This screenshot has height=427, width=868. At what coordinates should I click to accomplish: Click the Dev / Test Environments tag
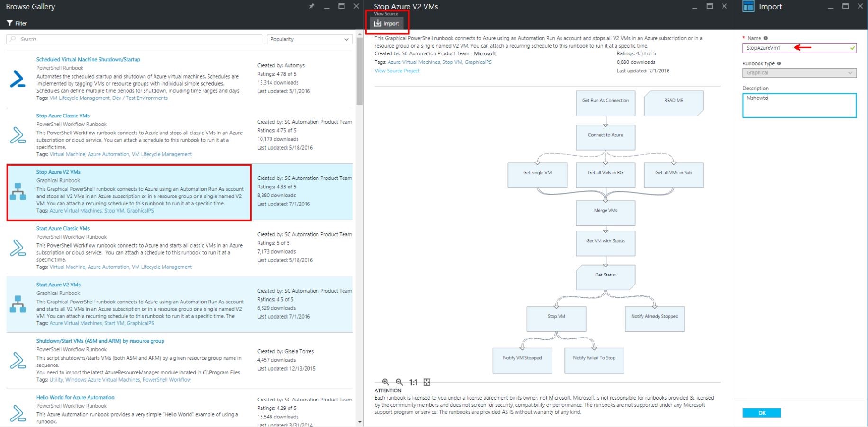140,98
